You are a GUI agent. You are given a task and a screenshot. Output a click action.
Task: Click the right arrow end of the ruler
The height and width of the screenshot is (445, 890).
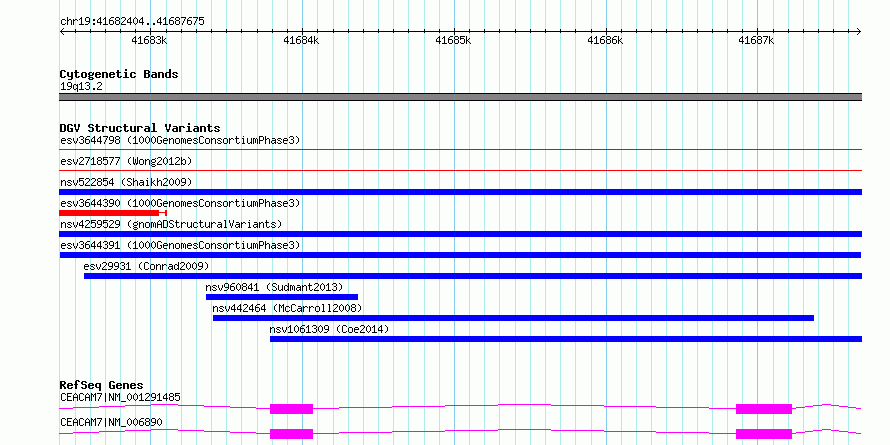pos(859,32)
